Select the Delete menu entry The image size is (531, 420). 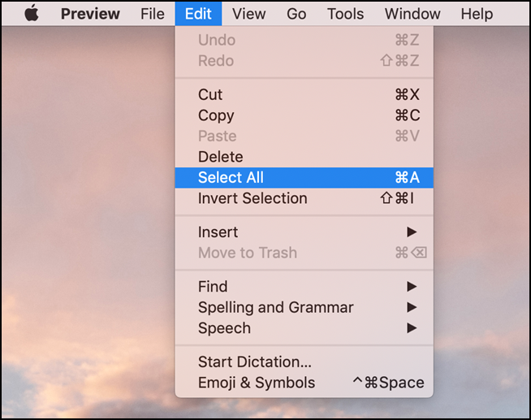[304, 157]
